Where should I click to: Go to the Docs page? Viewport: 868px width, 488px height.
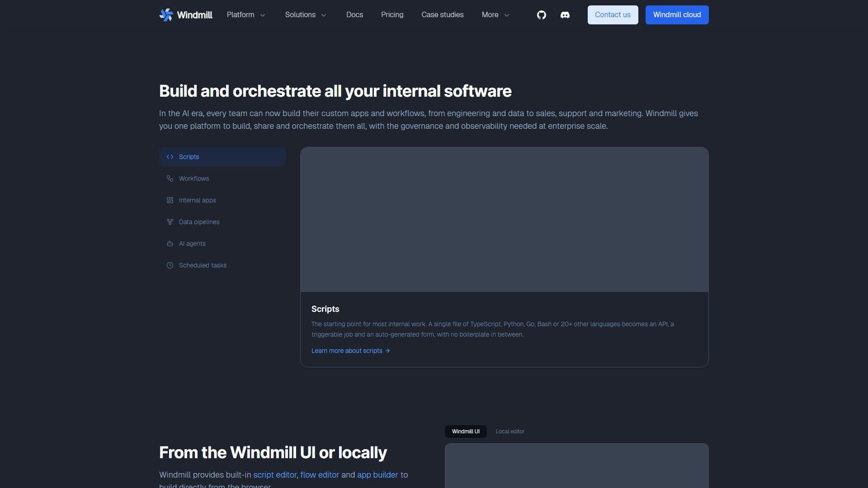(x=354, y=15)
